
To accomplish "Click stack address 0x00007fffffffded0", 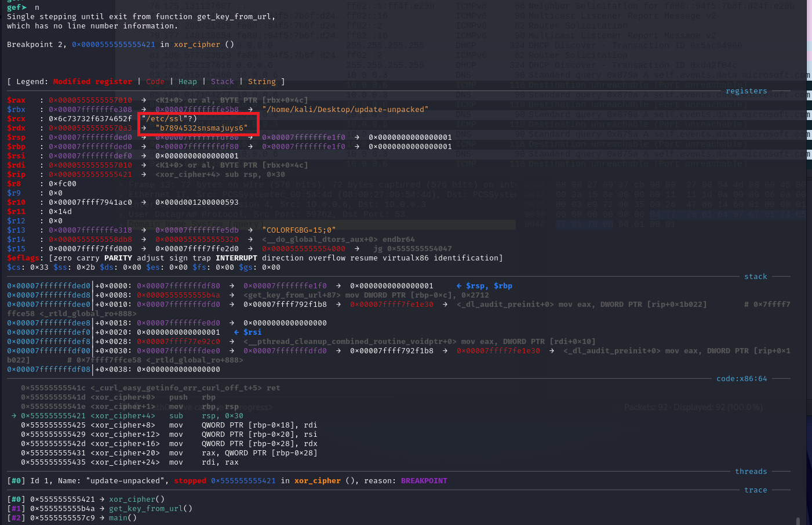I will point(49,286).
